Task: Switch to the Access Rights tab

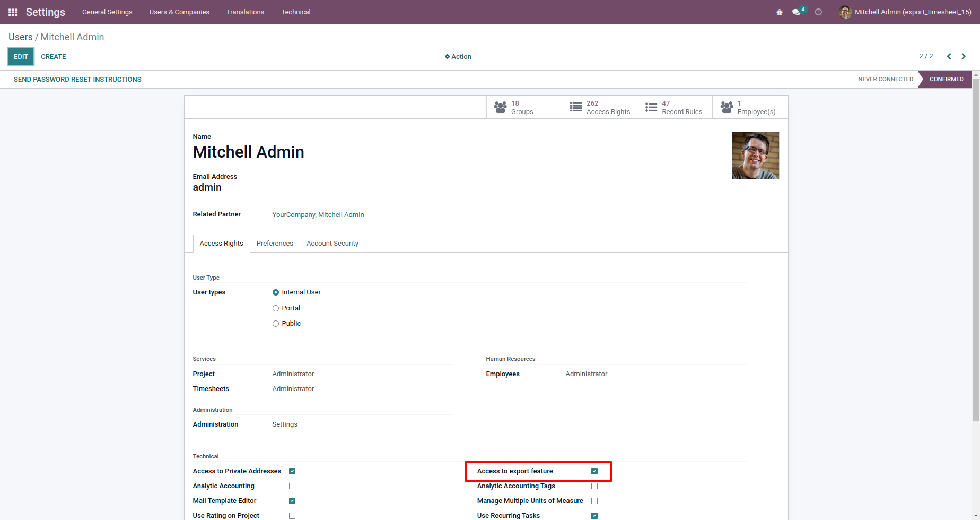Action: pos(221,244)
